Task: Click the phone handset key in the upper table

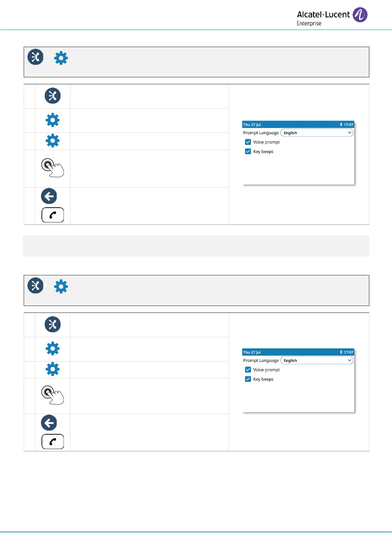Action: [x=53, y=215]
